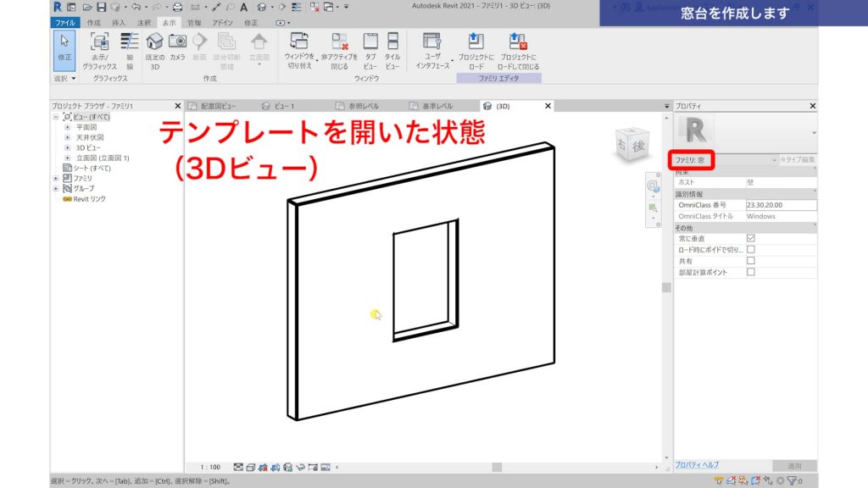
Task: Check the 部屋計算ポイント checkbox
Action: [750, 272]
